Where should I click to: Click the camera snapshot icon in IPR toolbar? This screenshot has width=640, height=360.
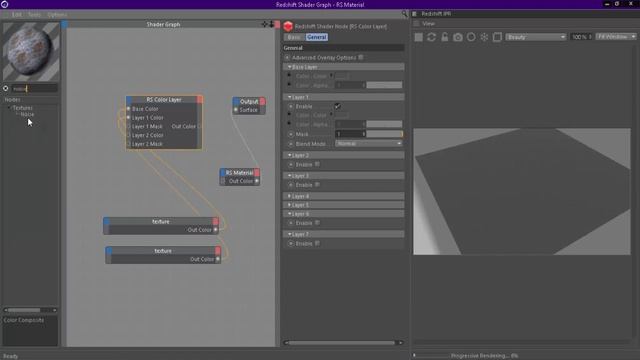click(x=458, y=37)
